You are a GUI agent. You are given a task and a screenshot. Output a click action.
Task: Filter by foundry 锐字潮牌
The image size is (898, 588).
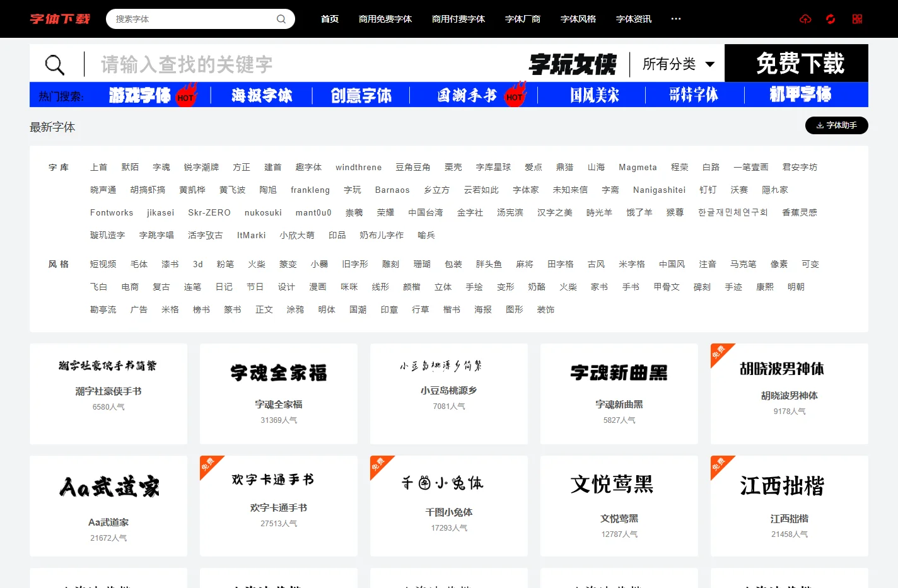(x=201, y=167)
